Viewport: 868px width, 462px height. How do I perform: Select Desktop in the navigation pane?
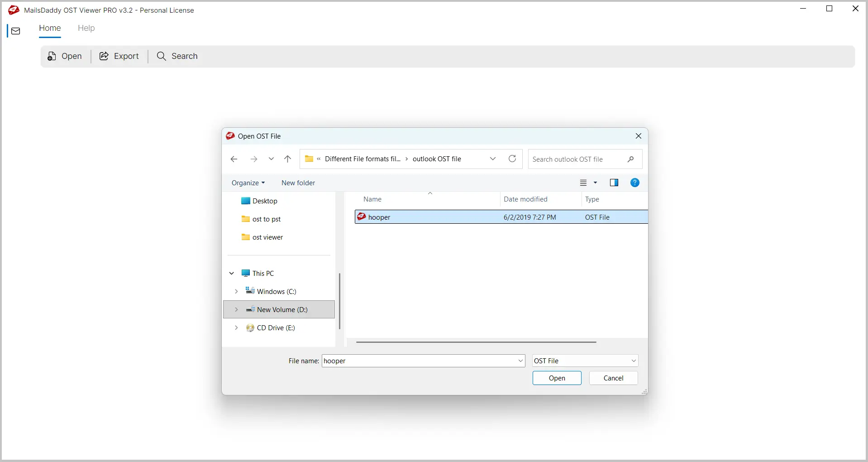265,201
